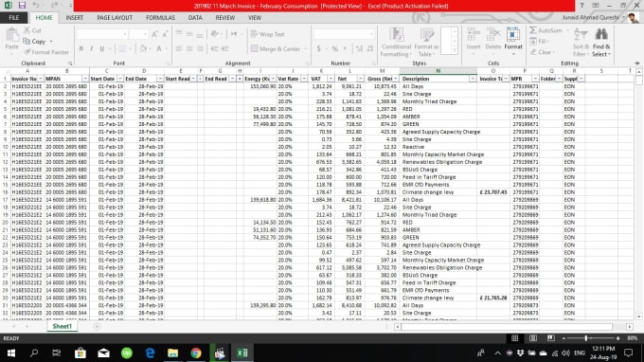Select column N header
This screenshot has width=644, height=362.
coord(438,71)
